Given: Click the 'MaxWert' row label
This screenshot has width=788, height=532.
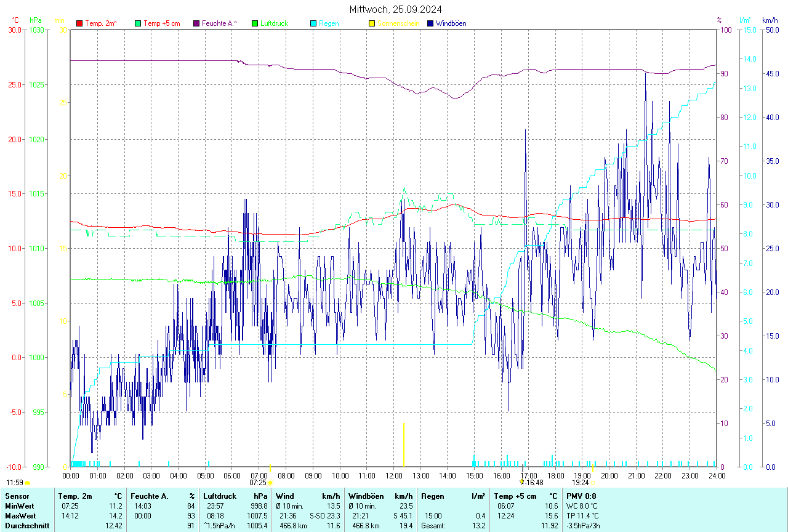Looking at the screenshot, I should point(19,515).
